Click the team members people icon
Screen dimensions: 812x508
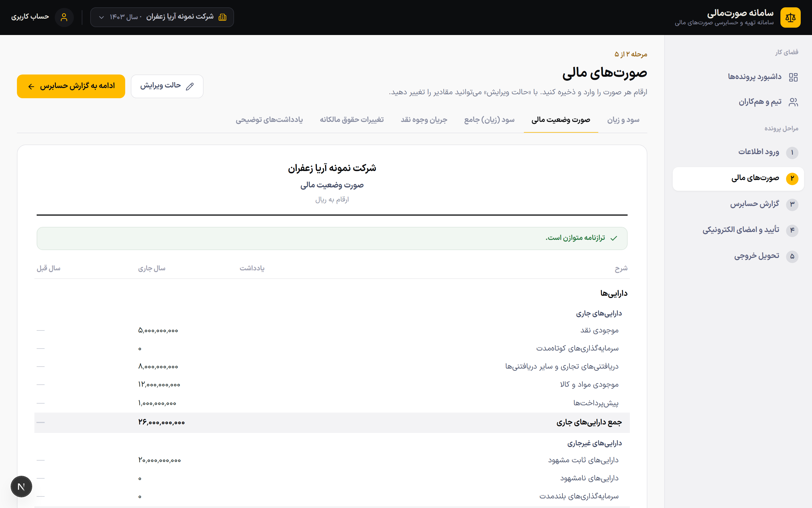[793, 102]
